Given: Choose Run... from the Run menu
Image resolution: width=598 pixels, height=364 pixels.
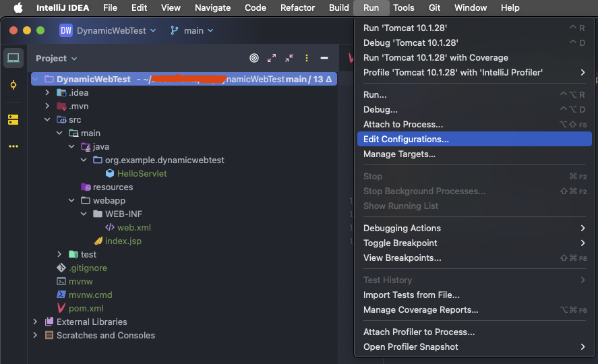Looking at the screenshot, I should pos(475,94).
